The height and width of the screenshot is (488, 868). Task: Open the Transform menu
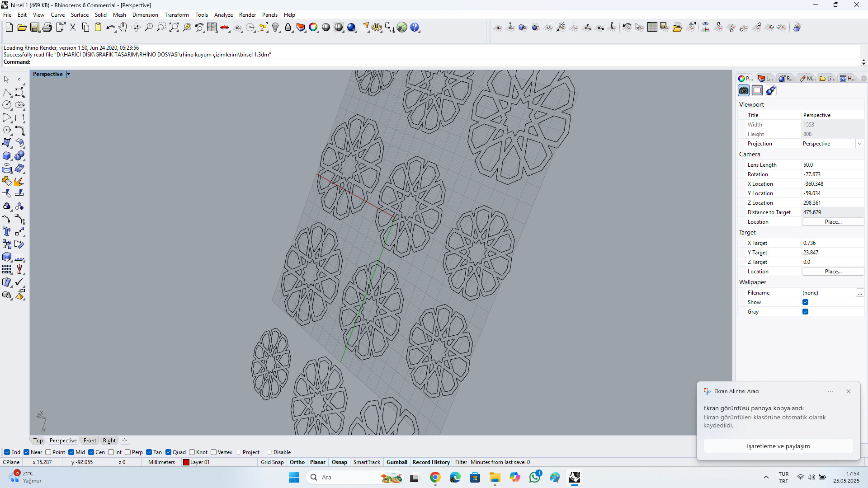176,15
